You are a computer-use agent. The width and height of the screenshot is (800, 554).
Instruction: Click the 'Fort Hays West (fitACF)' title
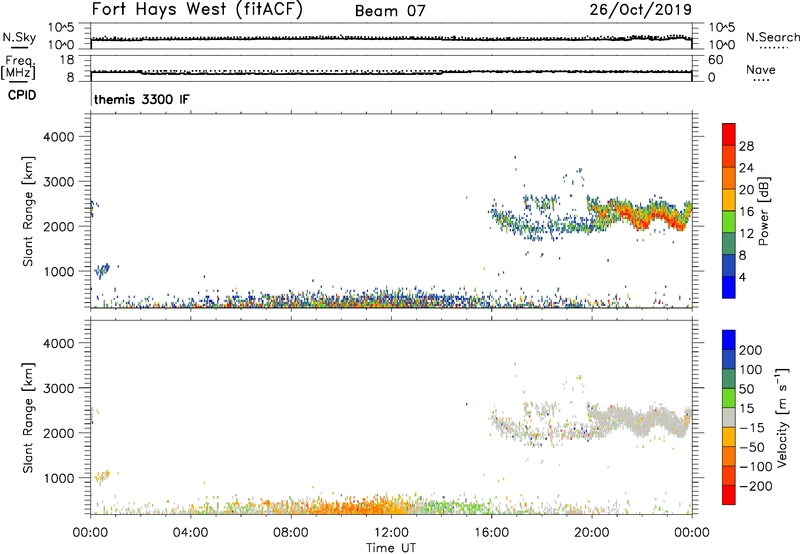tap(197, 9)
